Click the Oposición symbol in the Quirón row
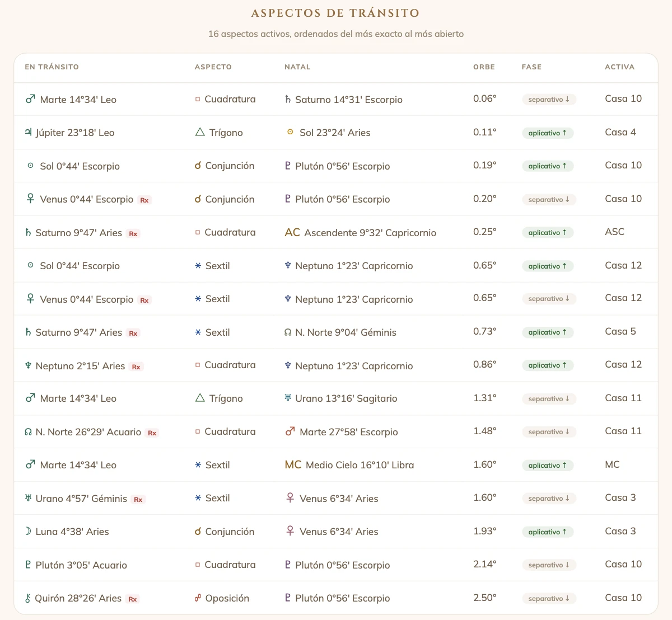This screenshot has width=672, height=620. click(198, 598)
